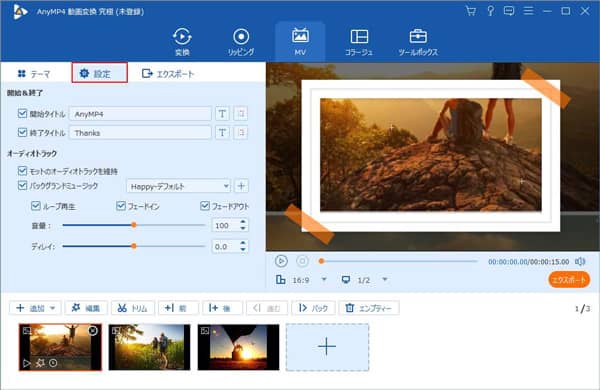Screen dimensions: 600x390
Task: Open the hamburger menu icon
Action: tap(528, 11)
